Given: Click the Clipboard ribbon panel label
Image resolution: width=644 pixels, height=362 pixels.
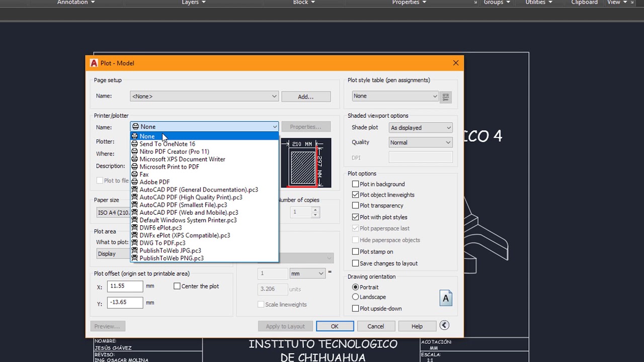Looking at the screenshot, I should coord(584,3).
